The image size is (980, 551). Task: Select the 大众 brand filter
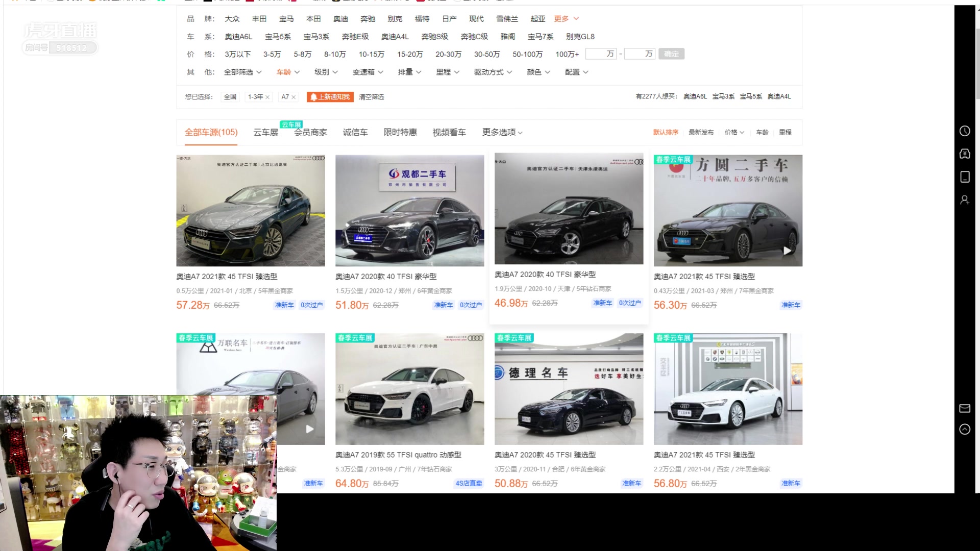pyautogui.click(x=232, y=19)
